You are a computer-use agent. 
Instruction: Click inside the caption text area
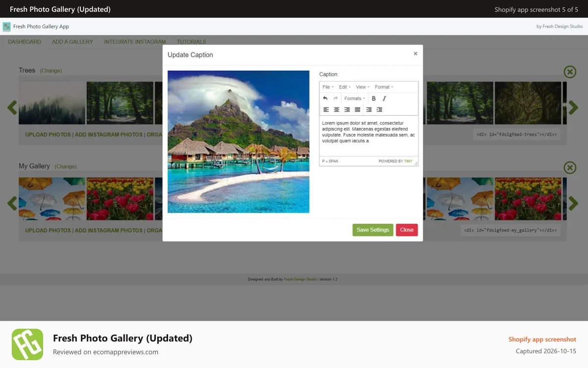pos(368,136)
